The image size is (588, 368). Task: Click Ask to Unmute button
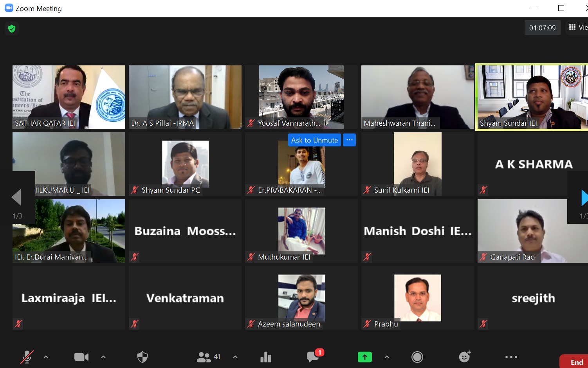[x=314, y=140]
